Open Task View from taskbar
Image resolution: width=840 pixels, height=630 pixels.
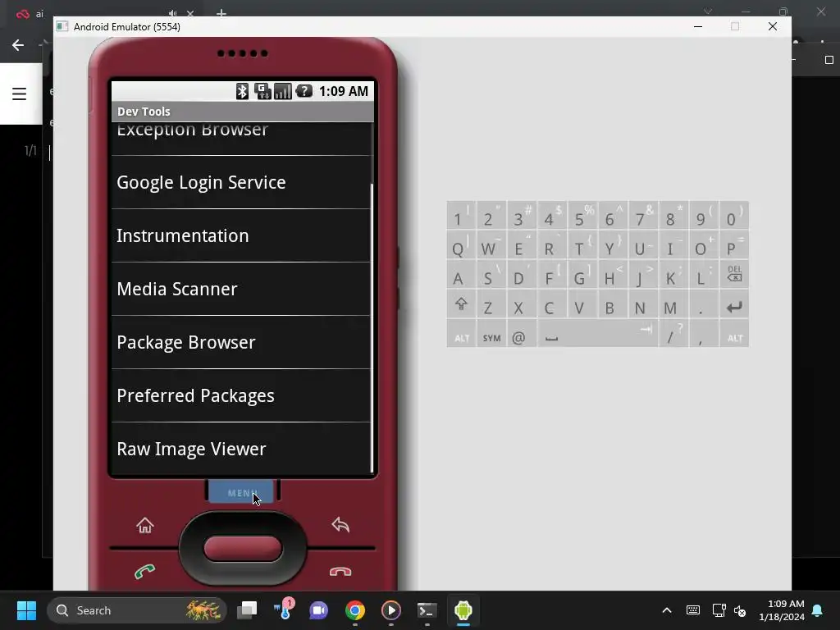(247, 610)
